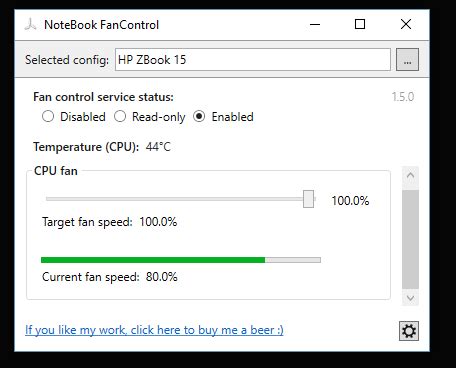Open settings with the gear icon
The width and height of the screenshot is (456, 368).
click(409, 331)
